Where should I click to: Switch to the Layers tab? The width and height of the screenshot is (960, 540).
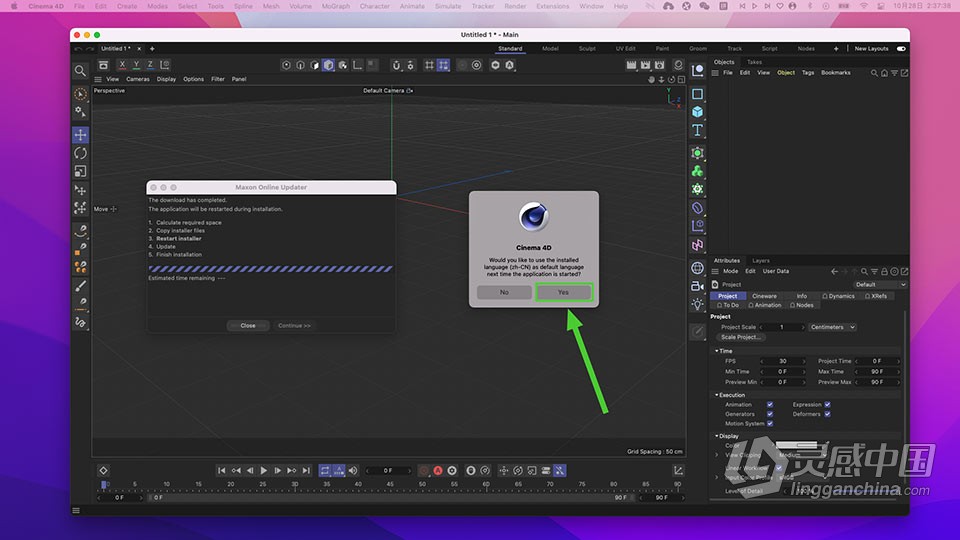pyautogui.click(x=760, y=261)
